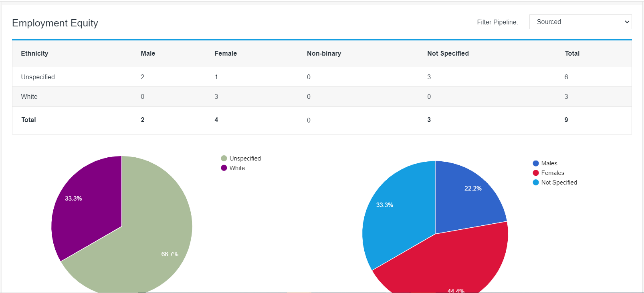Click the Male column header
The height and width of the screenshot is (293, 644).
[x=148, y=53]
